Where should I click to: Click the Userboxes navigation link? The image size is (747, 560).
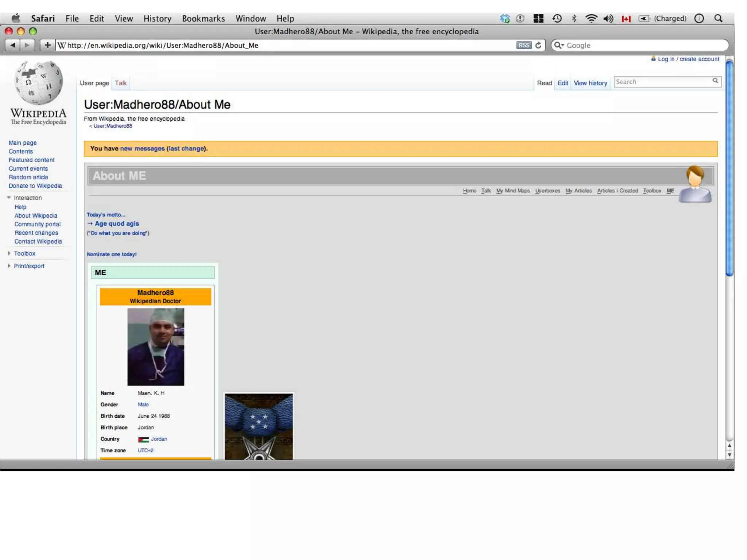pyautogui.click(x=547, y=191)
